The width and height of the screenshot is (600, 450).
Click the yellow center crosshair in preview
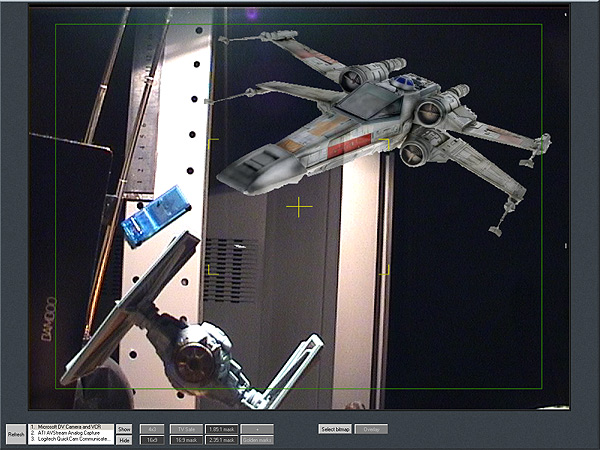tap(299, 207)
